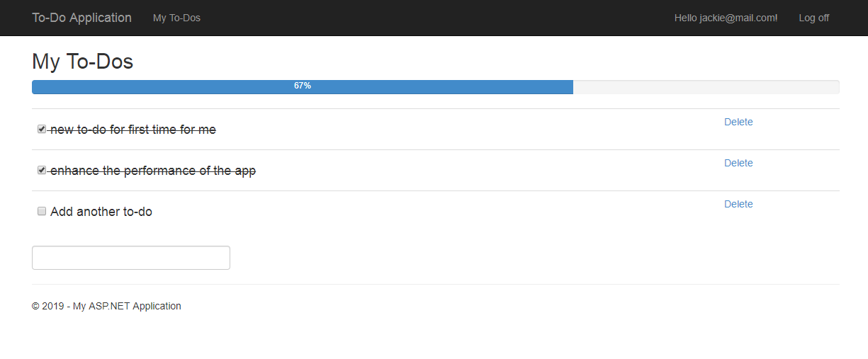The height and width of the screenshot is (359, 868).
Task: Click Log off in the navbar
Action: (813, 18)
